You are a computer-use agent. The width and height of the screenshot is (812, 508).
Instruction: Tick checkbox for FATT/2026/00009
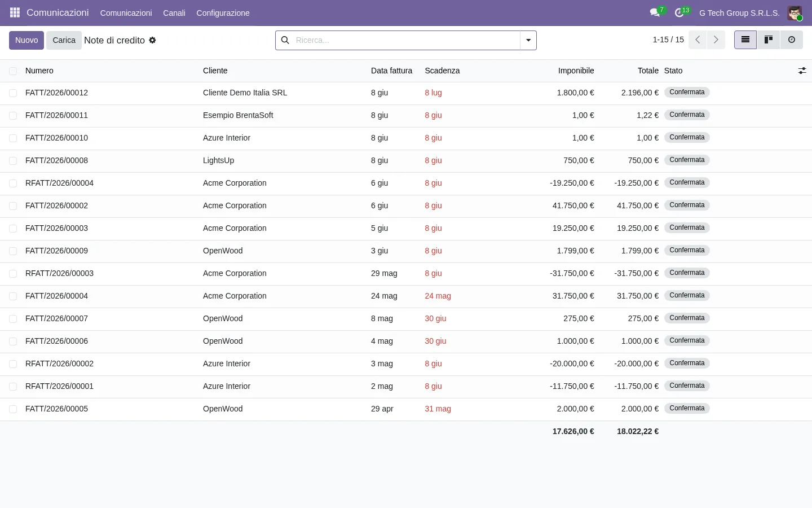coord(13,251)
